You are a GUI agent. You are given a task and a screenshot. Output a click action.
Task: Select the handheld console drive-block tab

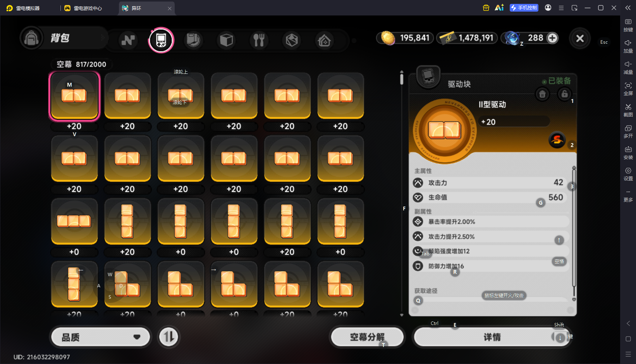pos(161,40)
